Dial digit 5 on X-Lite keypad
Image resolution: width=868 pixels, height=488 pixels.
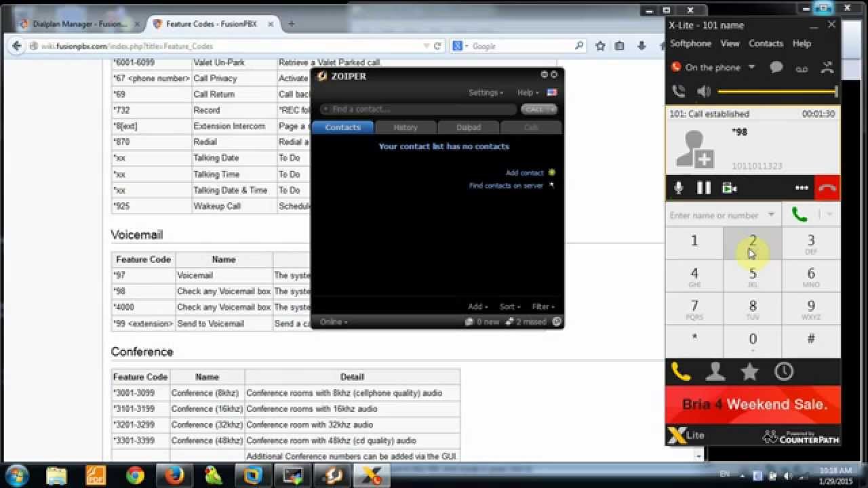753,276
